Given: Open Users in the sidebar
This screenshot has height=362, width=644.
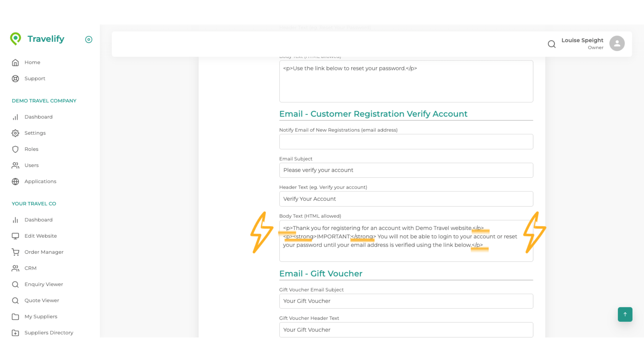Looking at the screenshot, I should click(32, 165).
